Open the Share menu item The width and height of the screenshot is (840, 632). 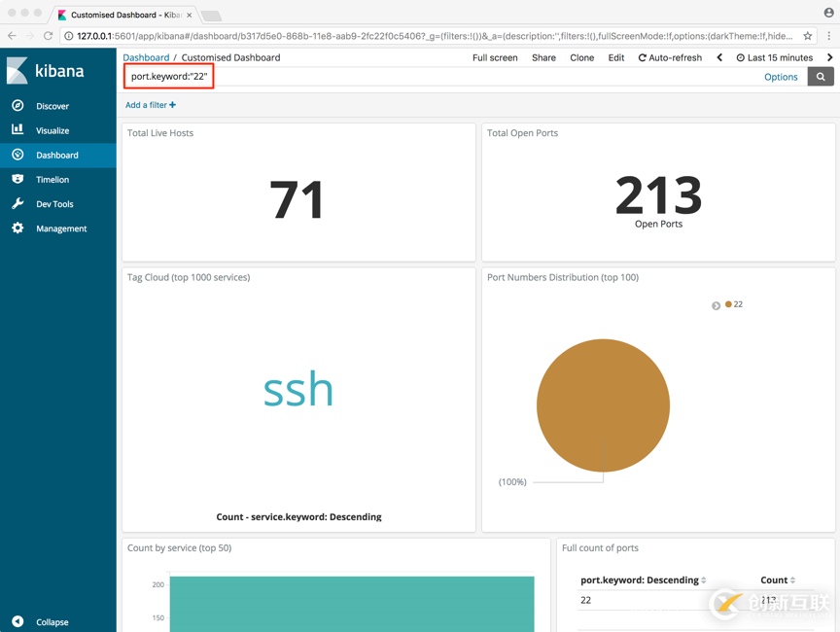point(543,58)
